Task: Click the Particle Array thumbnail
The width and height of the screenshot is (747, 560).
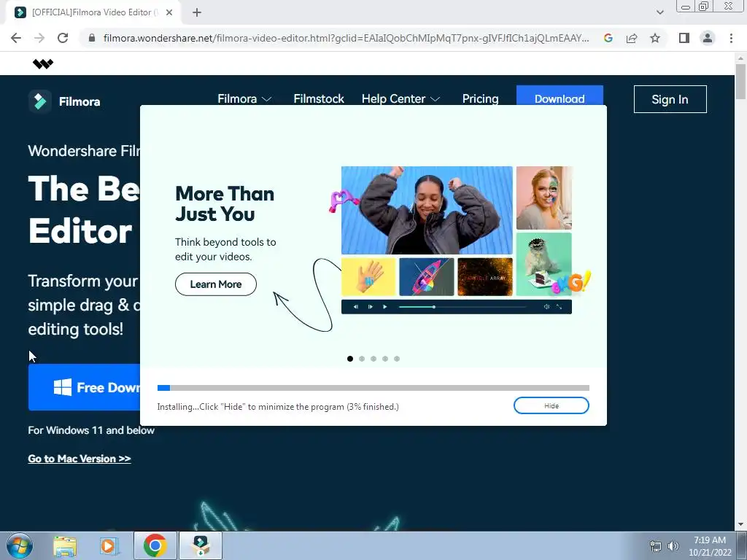Action: pos(485,276)
